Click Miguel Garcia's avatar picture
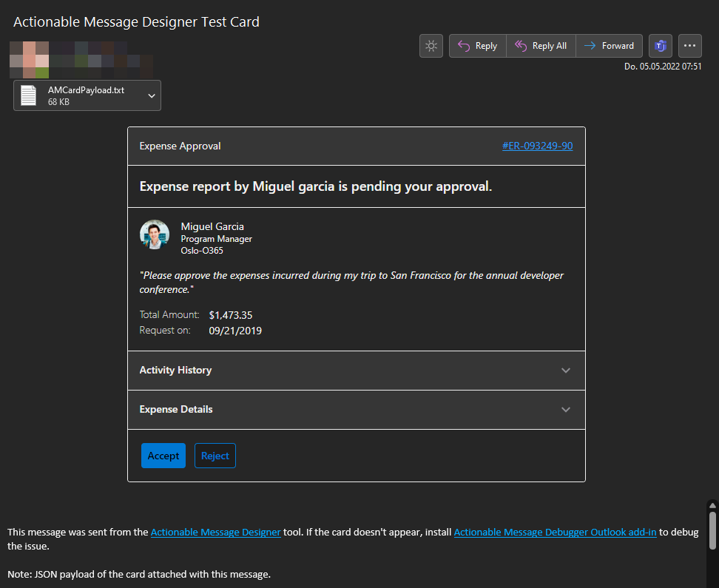Image resolution: width=719 pixels, height=588 pixels. click(x=154, y=234)
